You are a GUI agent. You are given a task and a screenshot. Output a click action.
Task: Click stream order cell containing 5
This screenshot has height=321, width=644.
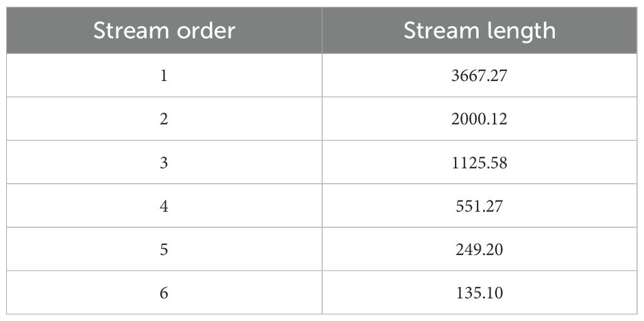coord(164,249)
